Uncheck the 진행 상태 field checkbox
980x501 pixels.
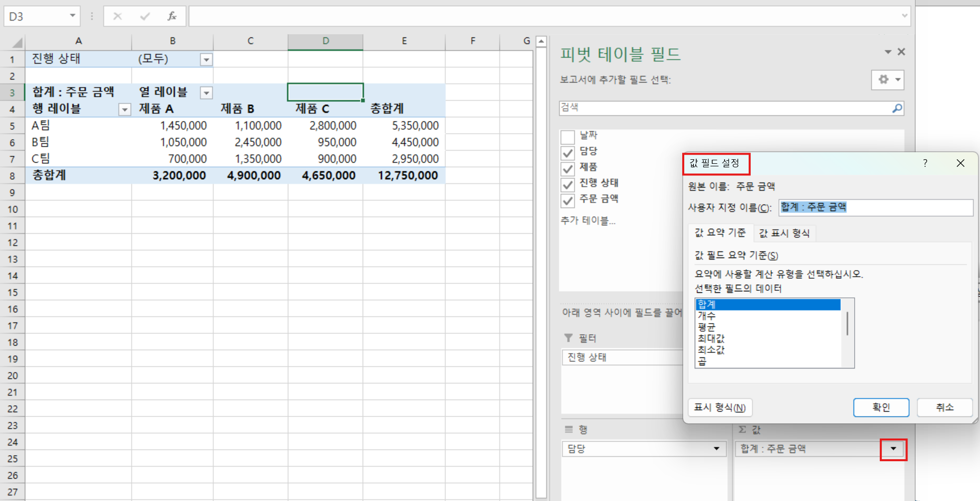pyautogui.click(x=568, y=184)
